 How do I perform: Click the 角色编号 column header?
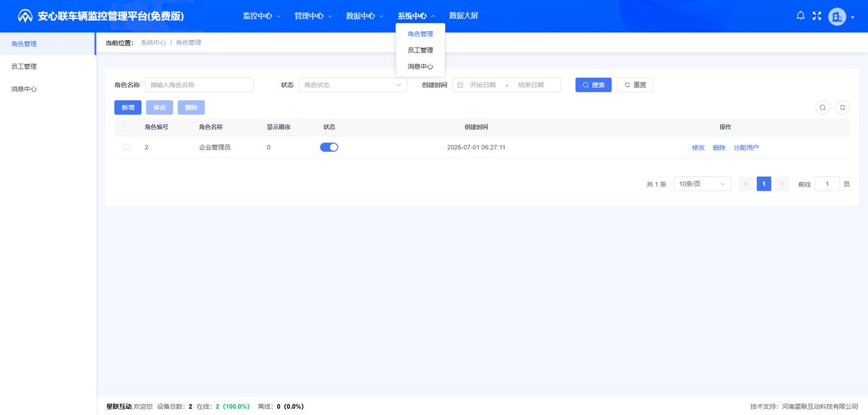156,127
